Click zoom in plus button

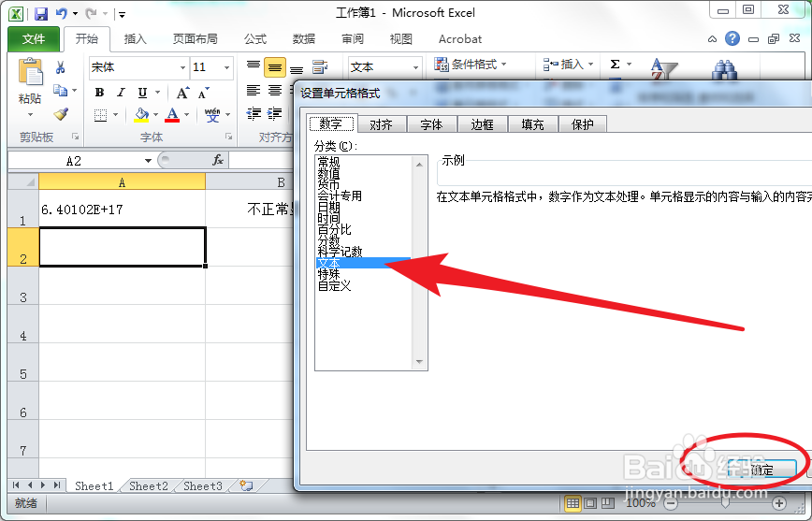tap(779, 503)
